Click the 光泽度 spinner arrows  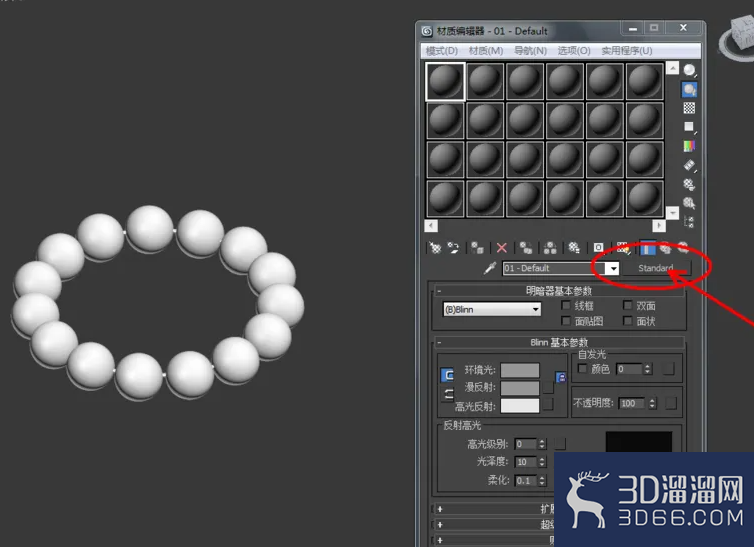tap(542, 462)
